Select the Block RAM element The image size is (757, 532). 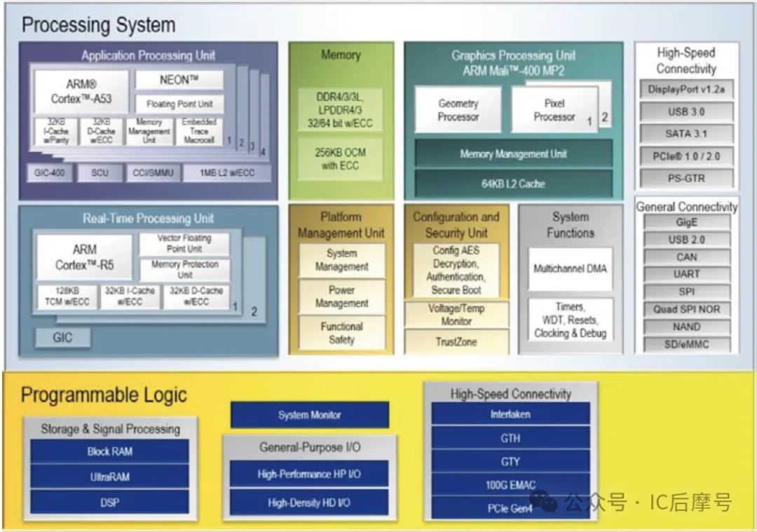click(108, 451)
